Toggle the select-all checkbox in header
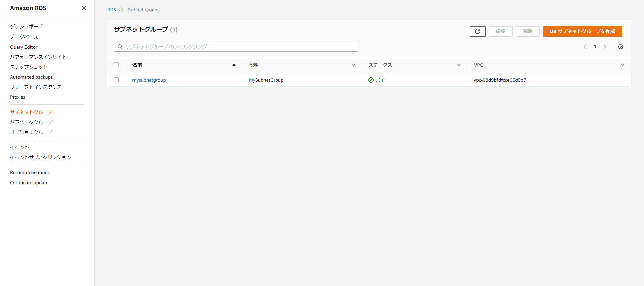This screenshot has height=286, width=644. tap(116, 65)
